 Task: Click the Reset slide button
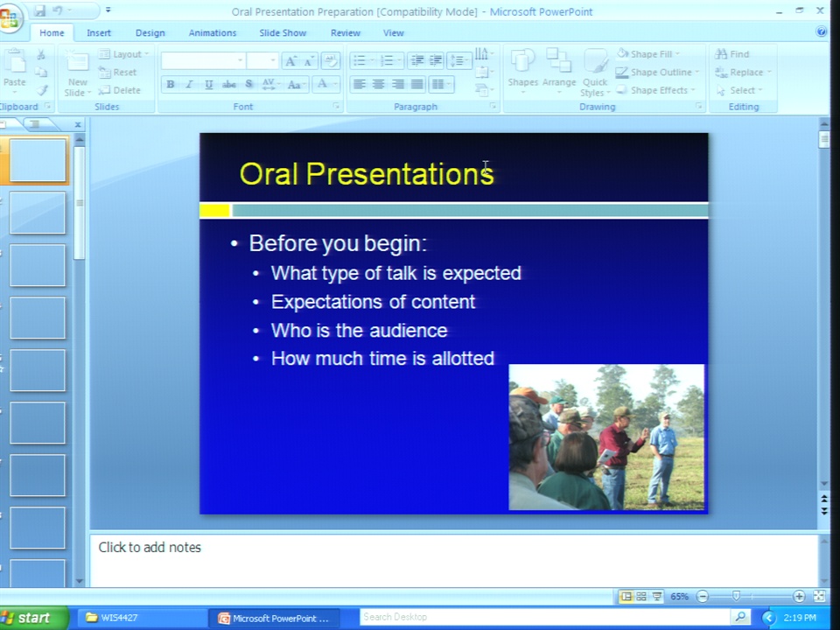point(118,72)
